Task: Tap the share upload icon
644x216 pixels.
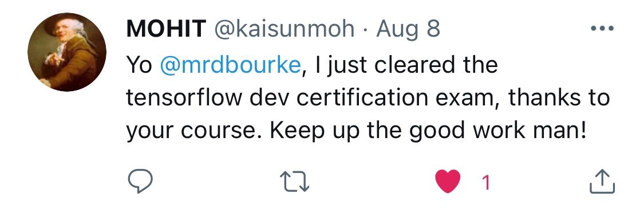Action: [602, 181]
